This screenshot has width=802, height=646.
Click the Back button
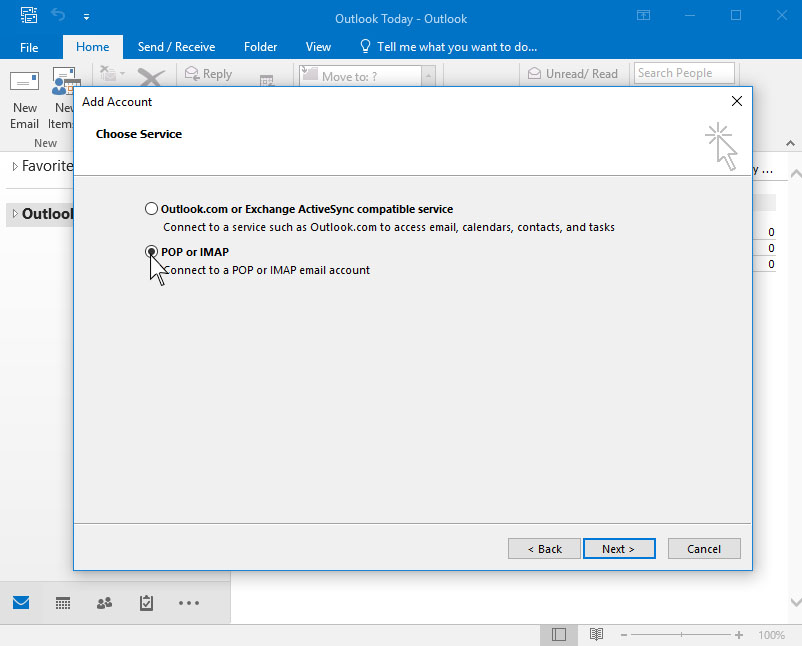coord(544,549)
